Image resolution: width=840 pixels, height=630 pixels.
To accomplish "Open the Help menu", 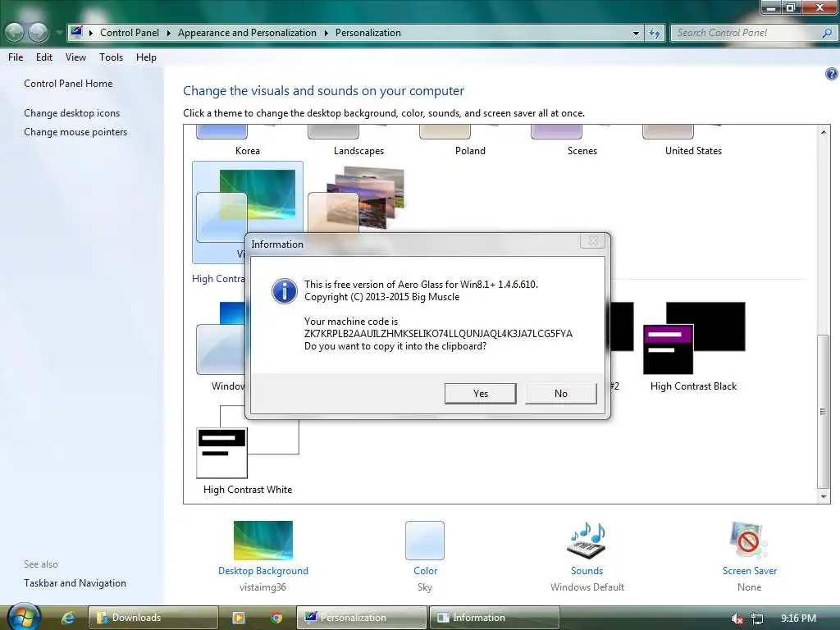I will click(146, 57).
